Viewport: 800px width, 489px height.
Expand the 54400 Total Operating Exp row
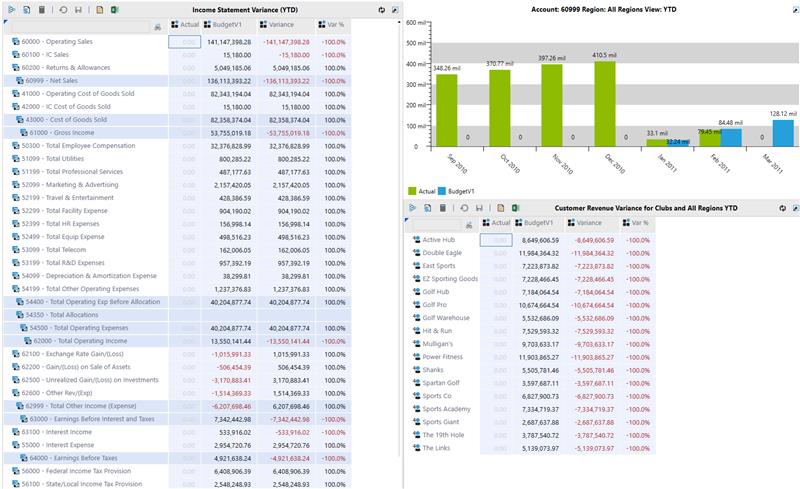[19, 301]
